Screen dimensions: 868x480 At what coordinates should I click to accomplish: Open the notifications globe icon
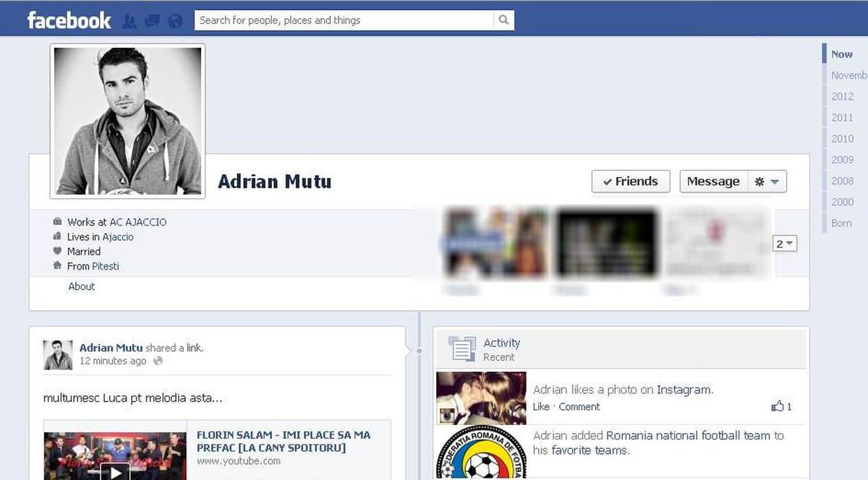point(174,20)
